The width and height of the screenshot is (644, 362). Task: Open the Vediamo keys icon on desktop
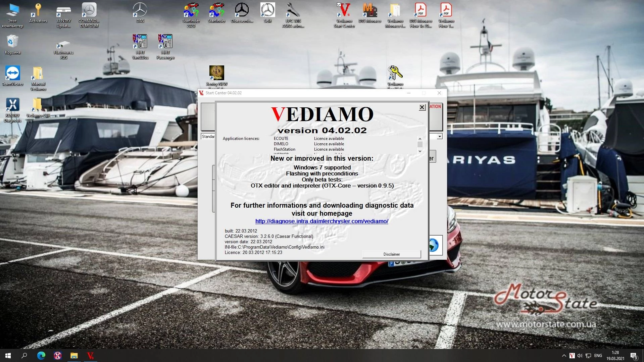(395, 76)
